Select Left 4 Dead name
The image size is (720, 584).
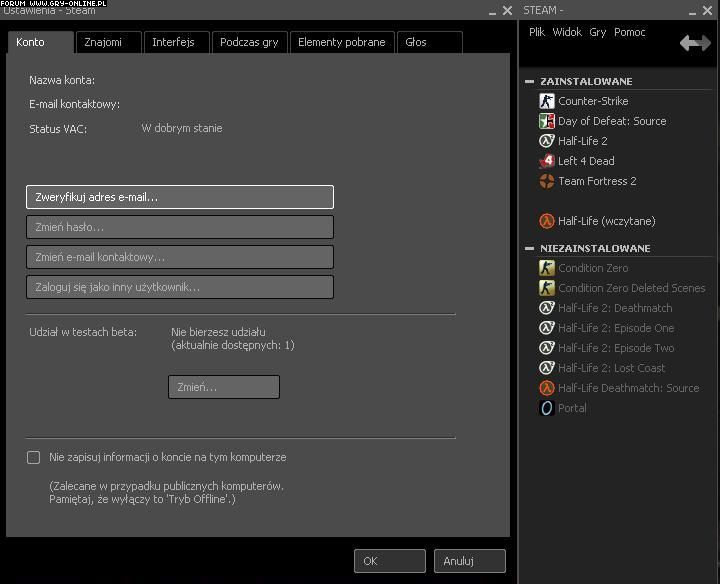point(586,161)
